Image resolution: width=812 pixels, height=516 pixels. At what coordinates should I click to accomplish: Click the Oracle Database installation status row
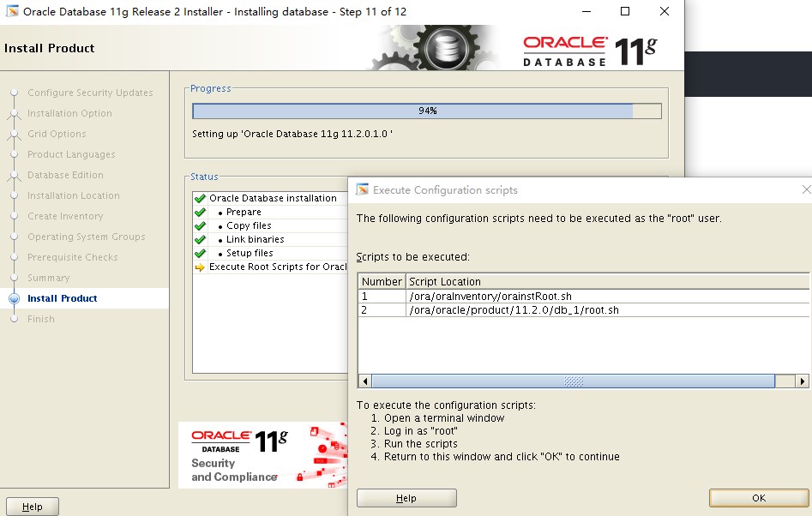coord(270,198)
